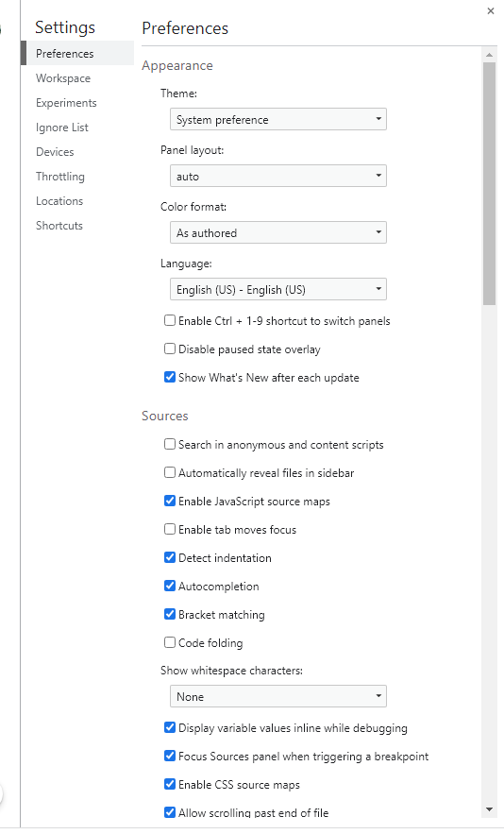Viewport: 504px width, 834px height.
Task: Click the vertical scrollbar thumb
Action: click(489, 183)
